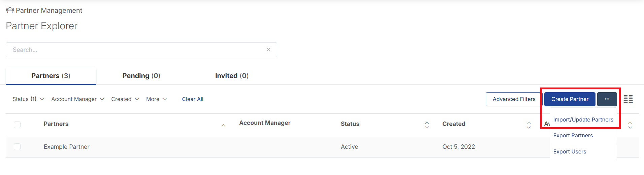Clear the search field with X icon

(268, 49)
